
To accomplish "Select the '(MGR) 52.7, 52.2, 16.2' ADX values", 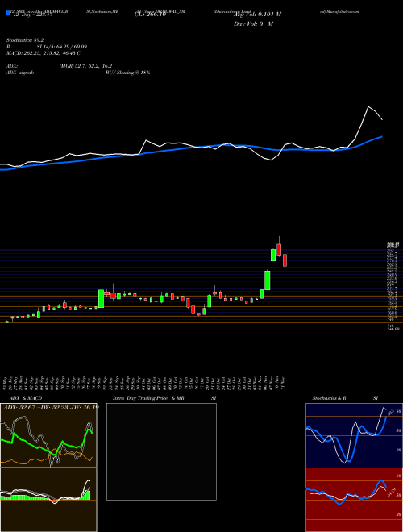I will (85, 66).
